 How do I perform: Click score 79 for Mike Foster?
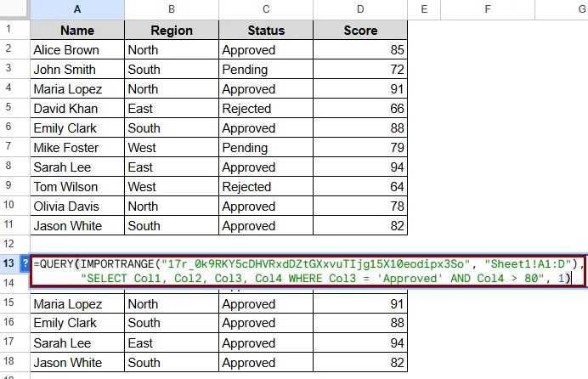point(360,147)
